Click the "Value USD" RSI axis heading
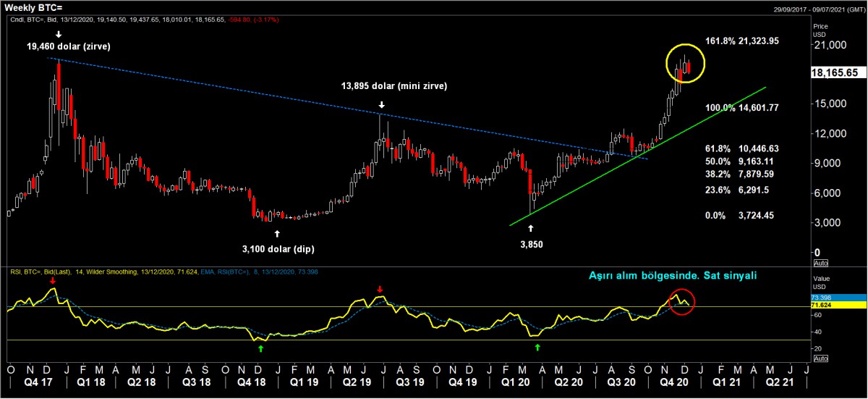 pos(822,282)
